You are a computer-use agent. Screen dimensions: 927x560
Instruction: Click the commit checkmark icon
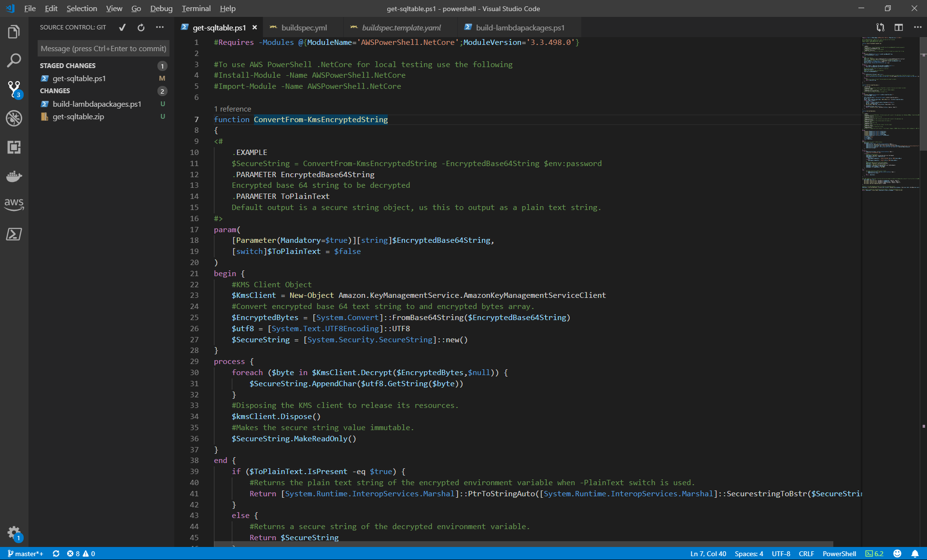[x=122, y=28]
